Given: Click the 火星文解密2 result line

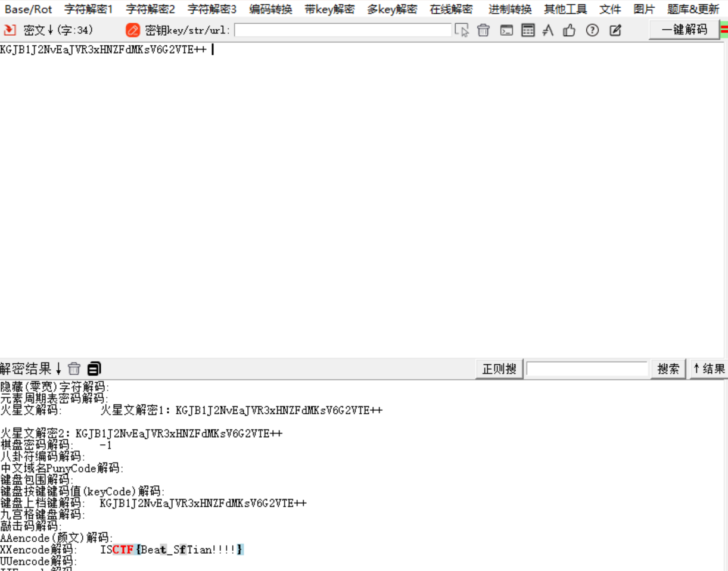Looking at the screenshot, I should [x=141, y=433].
